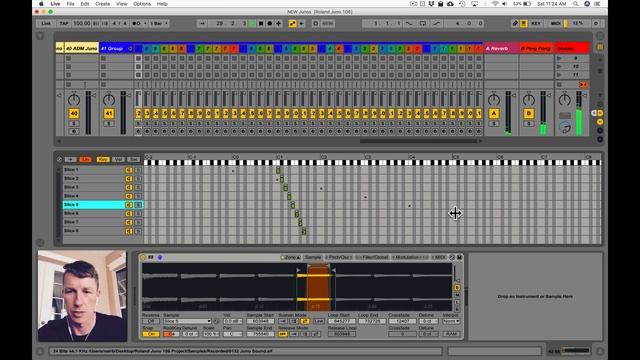Toggle computer MIDI keyboard button
640x360 pixels.
(x=524, y=24)
